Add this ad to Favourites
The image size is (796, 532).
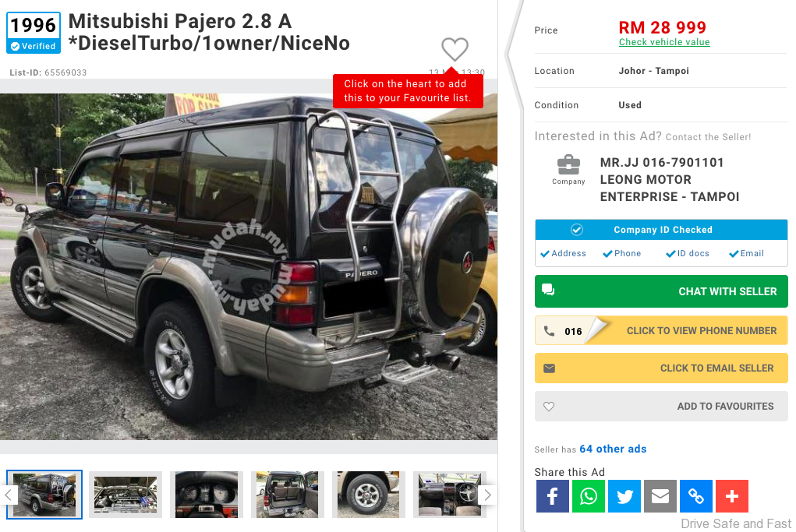click(x=661, y=407)
